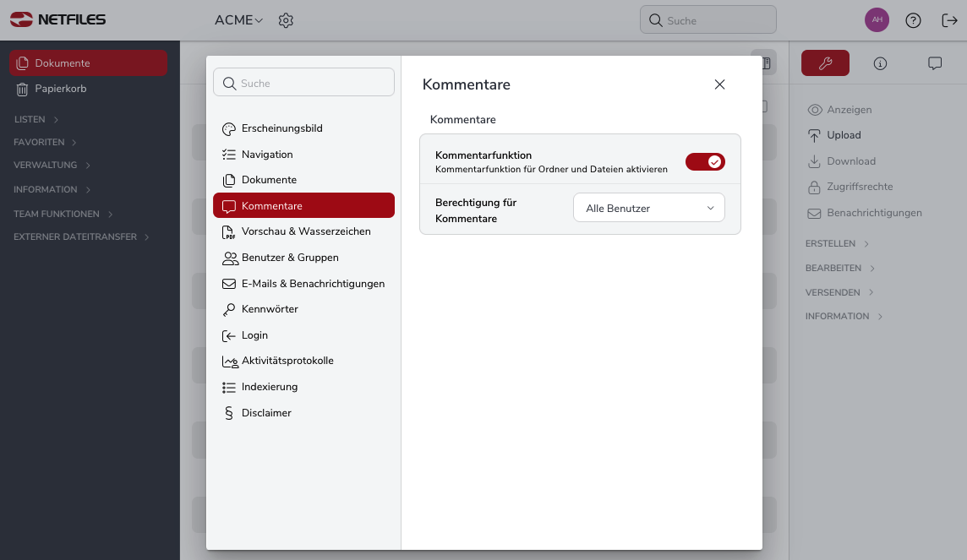The width and height of the screenshot is (967, 560).
Task: Open Login settings category
Action: [303, 335]
